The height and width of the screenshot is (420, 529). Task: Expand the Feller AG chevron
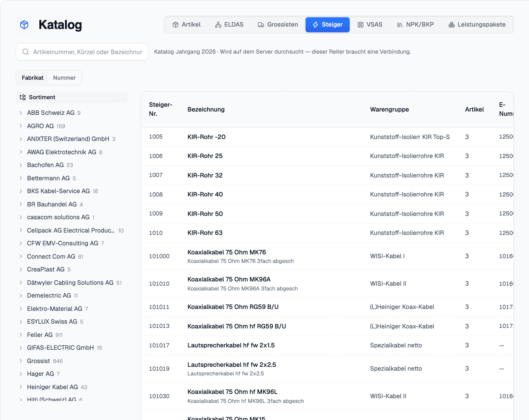click(x=21, y=335)
